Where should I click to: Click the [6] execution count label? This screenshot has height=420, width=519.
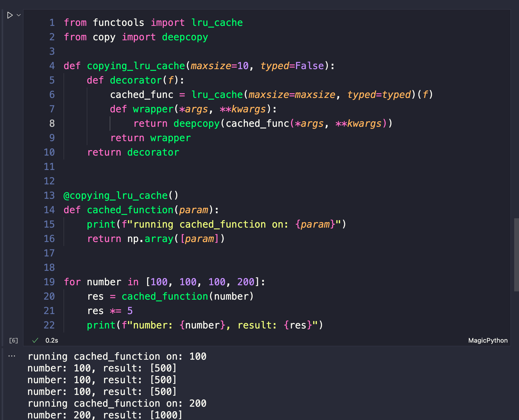pos(14,340)
